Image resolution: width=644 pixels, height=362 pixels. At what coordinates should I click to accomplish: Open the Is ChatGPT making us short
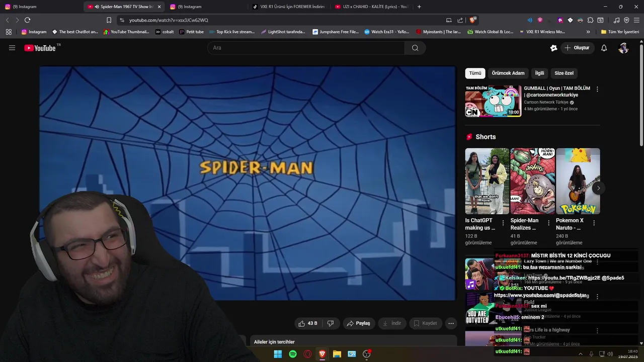(487, 181)
